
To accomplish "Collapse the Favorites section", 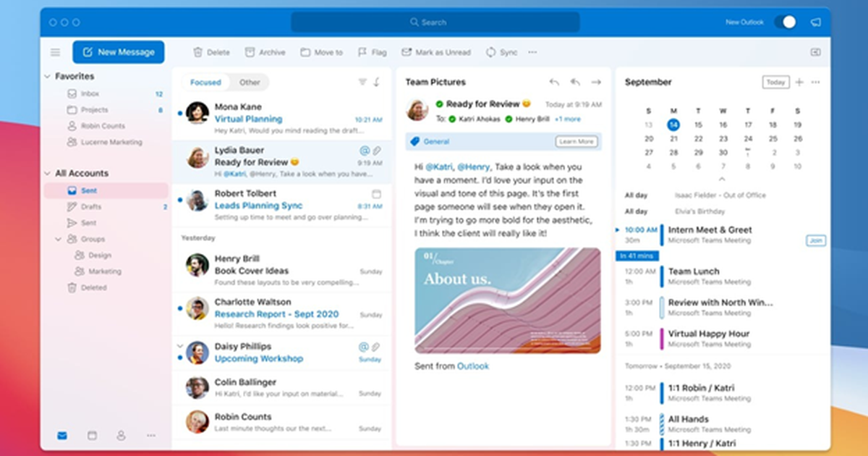I will (x=48, y=76).
